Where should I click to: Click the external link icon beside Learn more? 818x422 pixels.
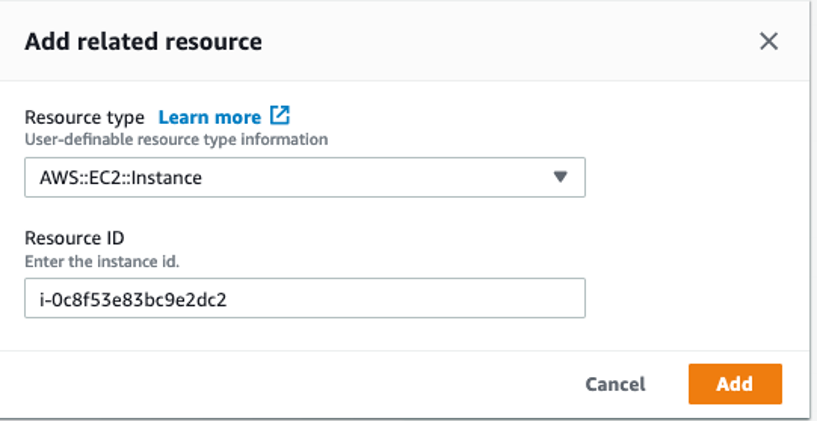pos(280,116)
